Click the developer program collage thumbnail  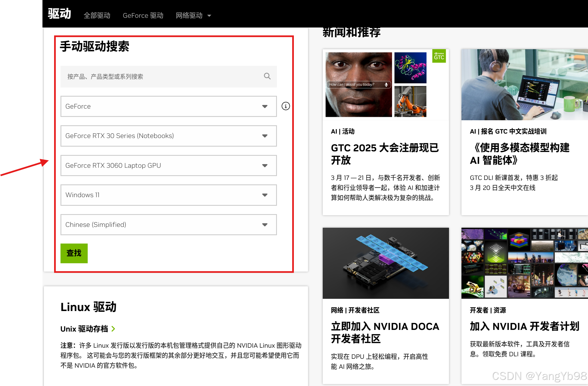(524, 263)
